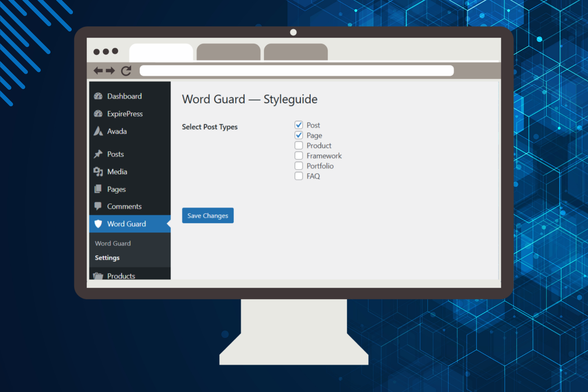Click the Pages documents icon
Screen dimensions: 588x392
[x=98, y=189]
